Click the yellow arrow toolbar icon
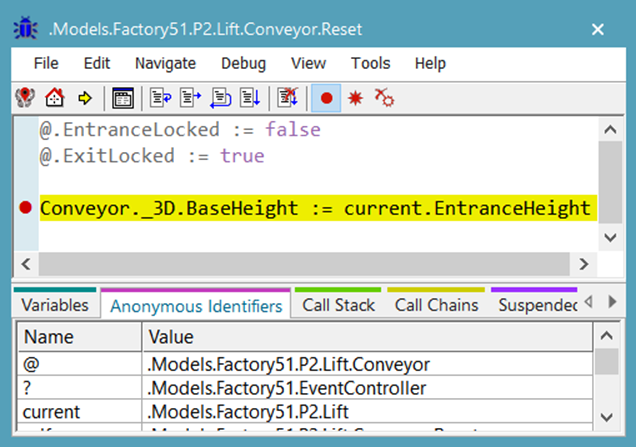The width and height of the screenshot is (636, 447). (x=84, y=98)
